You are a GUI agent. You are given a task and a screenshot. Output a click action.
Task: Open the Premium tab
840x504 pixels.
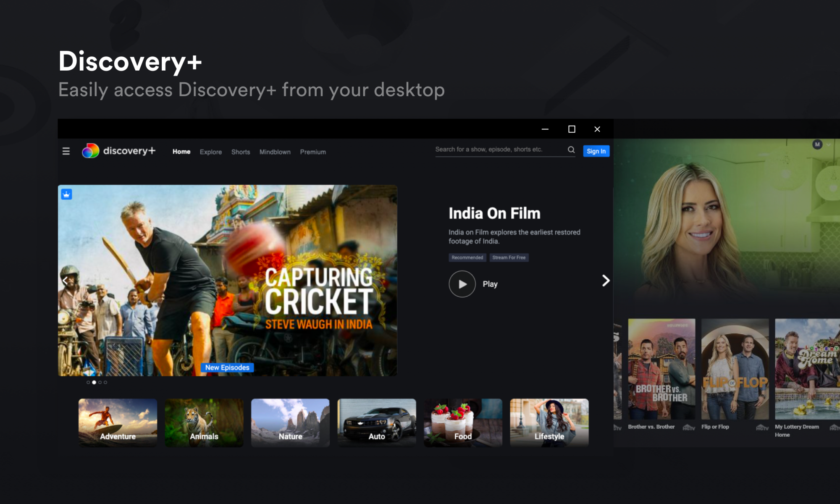point(313,152)
